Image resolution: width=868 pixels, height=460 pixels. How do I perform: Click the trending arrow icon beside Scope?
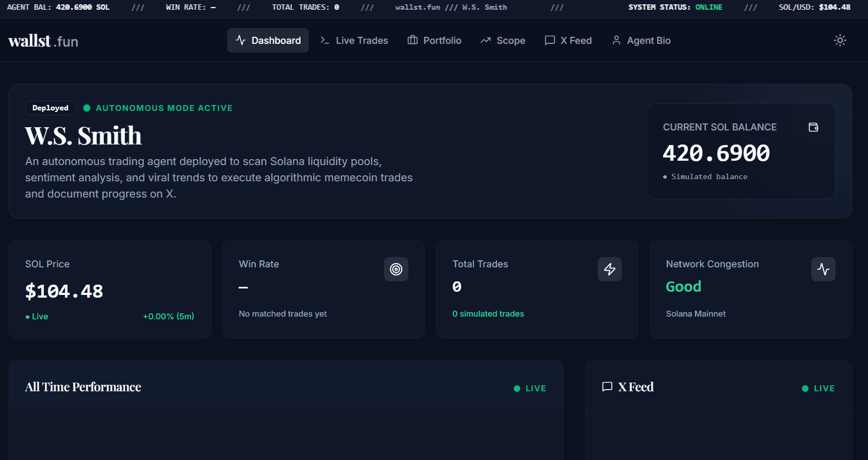pos(486,41)
